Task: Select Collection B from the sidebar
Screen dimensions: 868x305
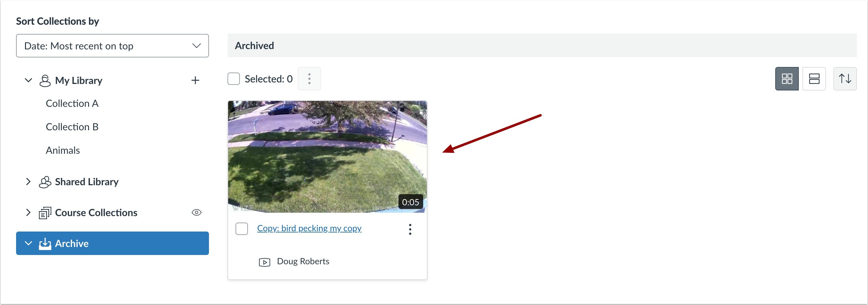Action: click(x=72, y=127)
